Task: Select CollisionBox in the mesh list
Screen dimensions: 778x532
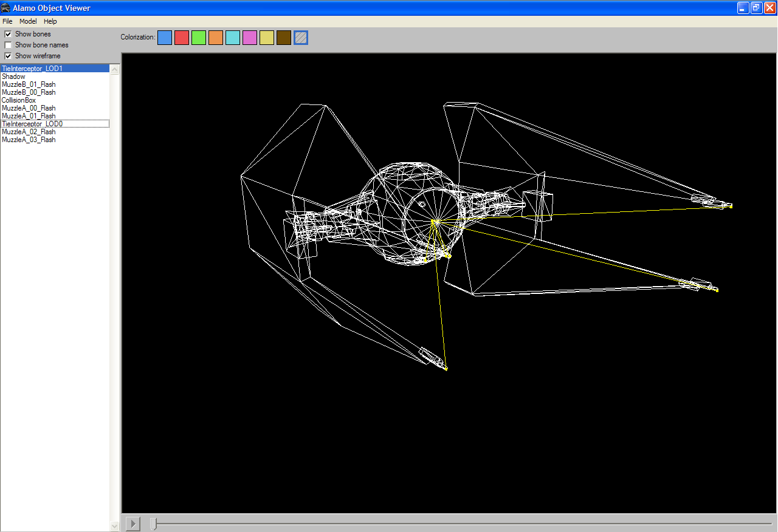Action: pyautogui.click(x=19, y=100)
